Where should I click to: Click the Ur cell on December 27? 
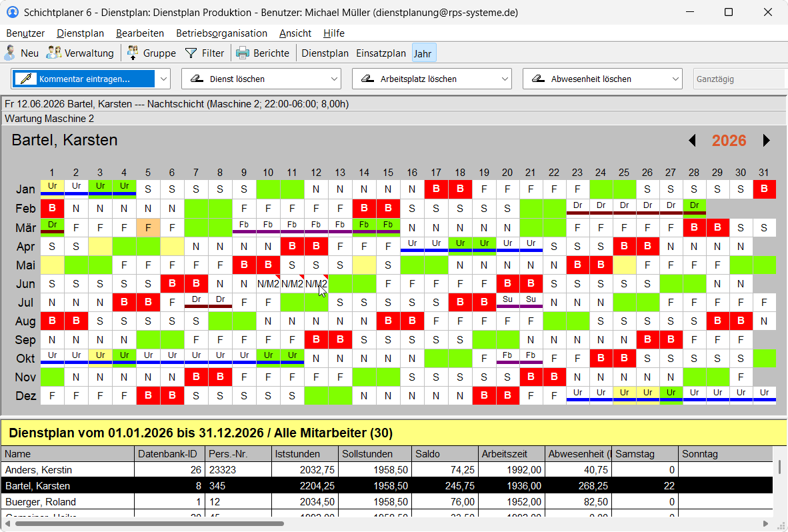point(671,395)
